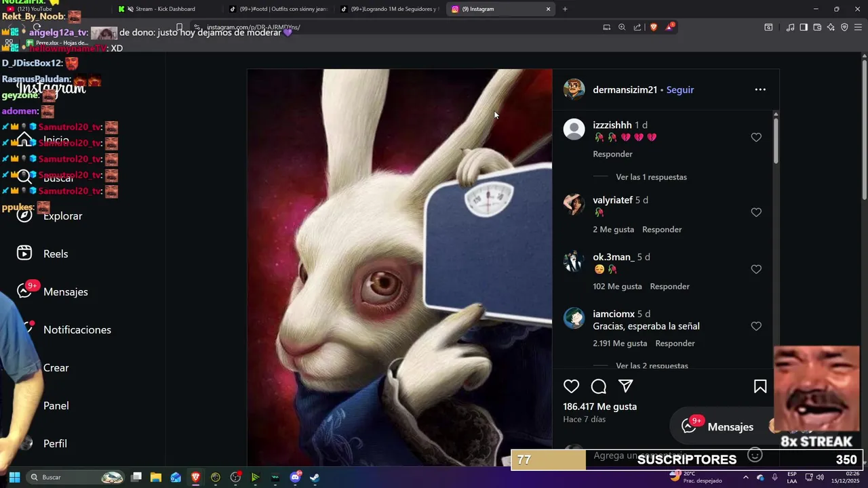Click the scroll-up arrow of the comments panel
This screenshot has width=868, height=488.
point(776,114)
